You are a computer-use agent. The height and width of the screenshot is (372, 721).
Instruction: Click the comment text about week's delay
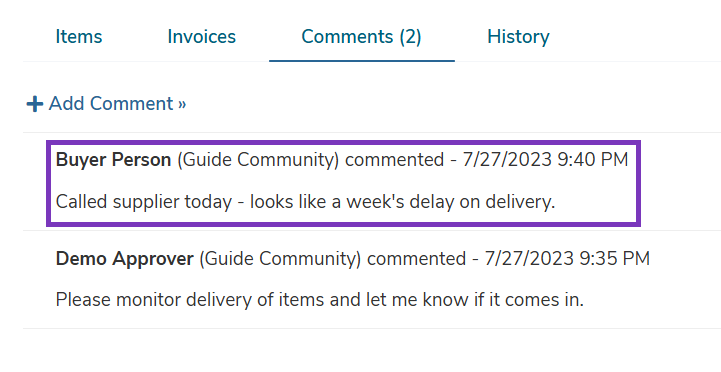click(305, 202)
